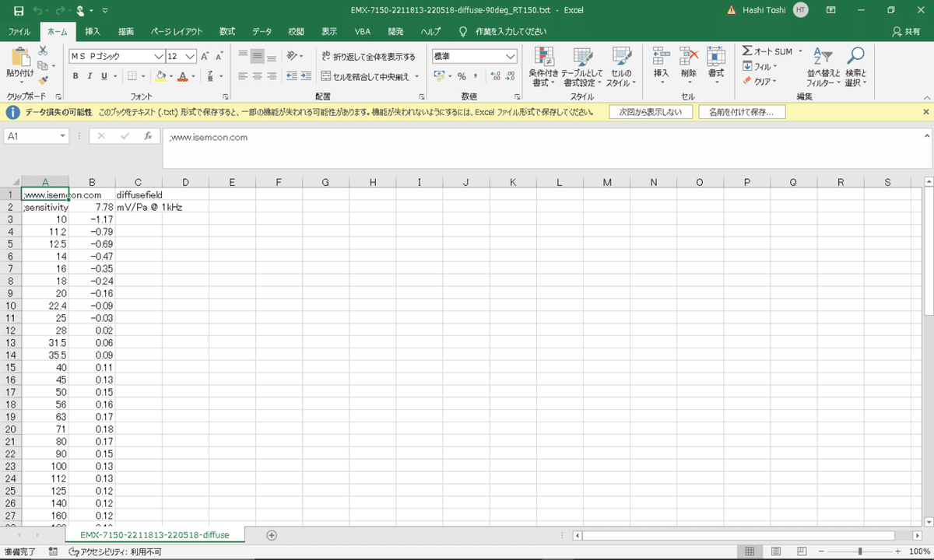Screen dimensions: 934x560
Task: Open the View (表示) ribbon tab
Action: point(329,32)
